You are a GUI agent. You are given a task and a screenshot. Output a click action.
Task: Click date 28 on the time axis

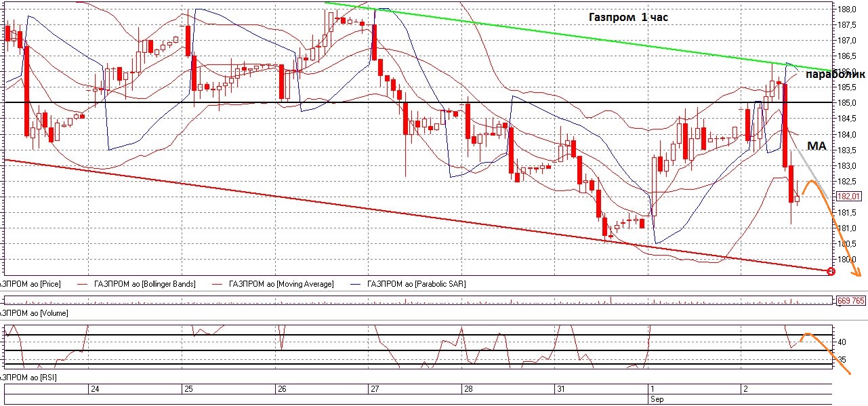click(x=468, y=389)
